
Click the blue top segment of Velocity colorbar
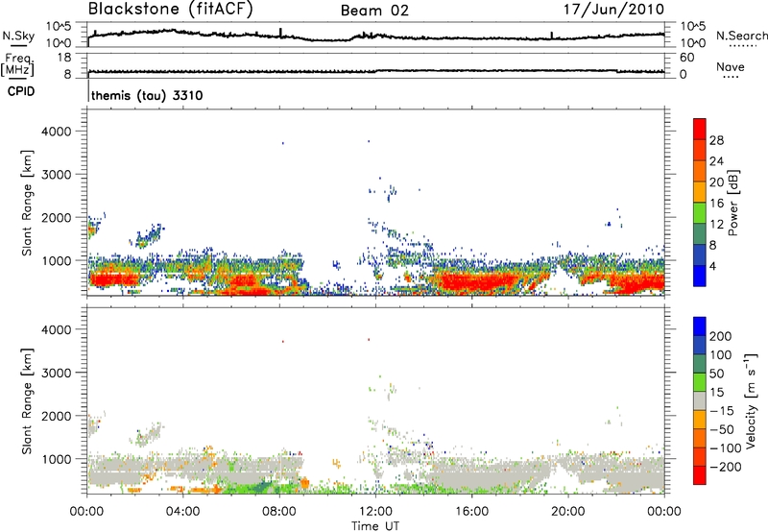click(700, 326)
